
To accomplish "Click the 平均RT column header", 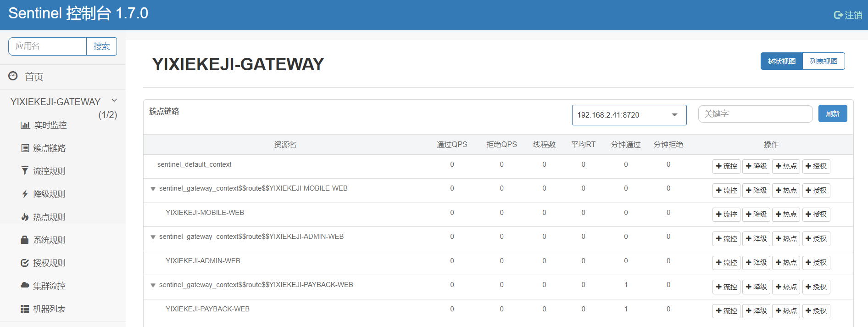I will pos(583,144).
